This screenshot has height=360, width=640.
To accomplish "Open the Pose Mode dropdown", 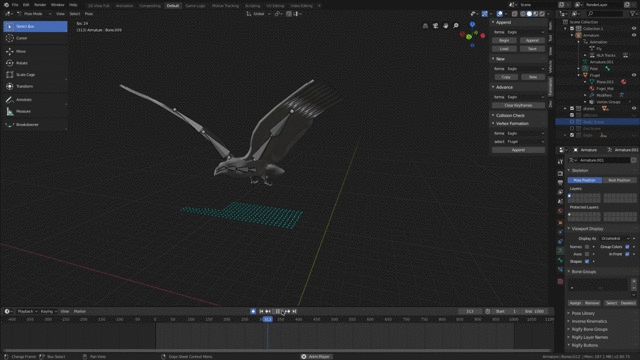I will point(34,14).
